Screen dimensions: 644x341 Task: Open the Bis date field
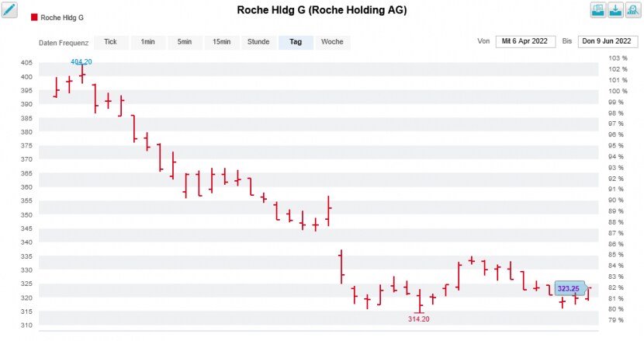(608, 41)
